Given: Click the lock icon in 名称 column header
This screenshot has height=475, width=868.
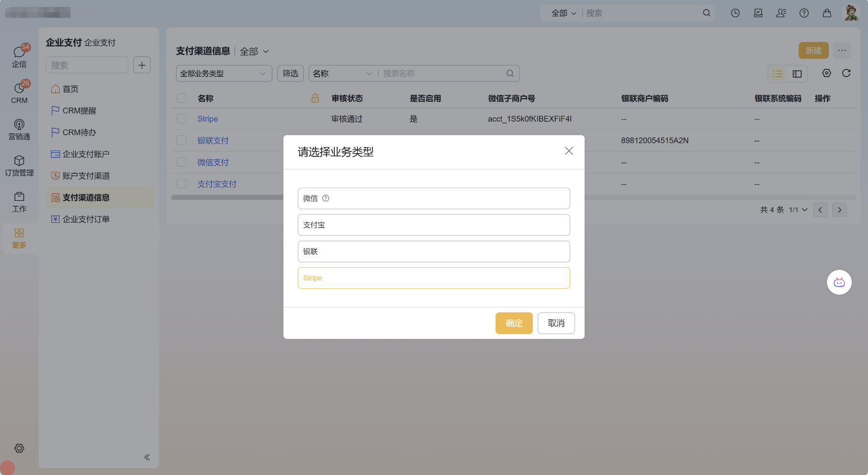Looking at the screenshot, I should [315, 98].
